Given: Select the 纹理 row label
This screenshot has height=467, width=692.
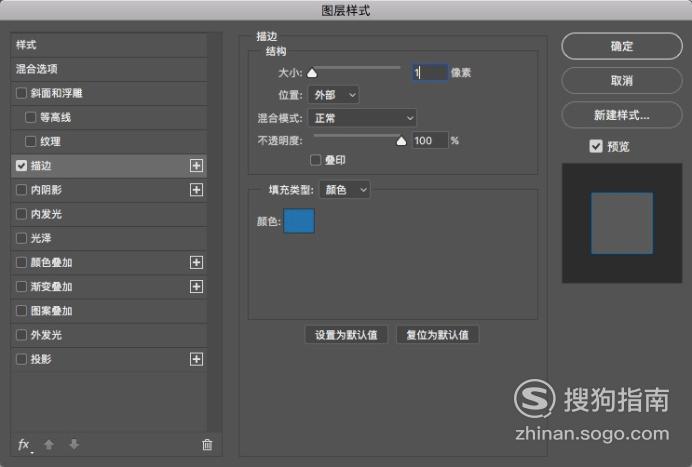Looking at the screenshot, I should (x=50, y=142).
